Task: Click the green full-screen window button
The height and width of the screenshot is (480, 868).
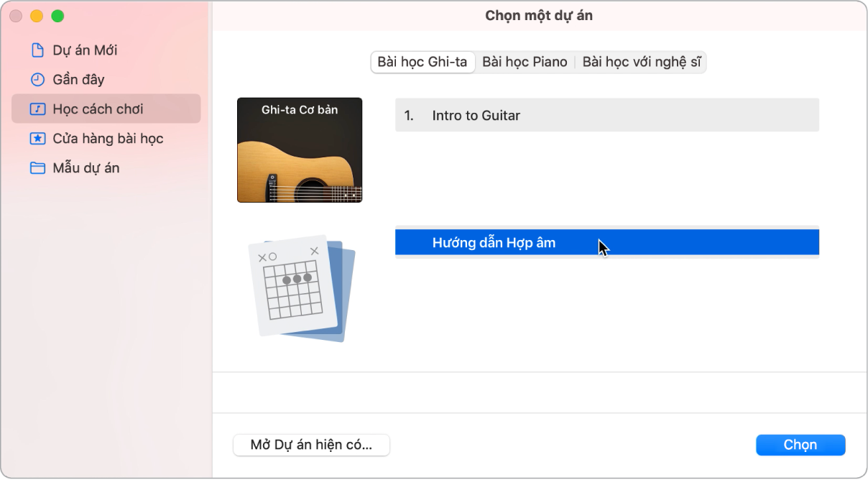Action: click(x=57, y=16)
